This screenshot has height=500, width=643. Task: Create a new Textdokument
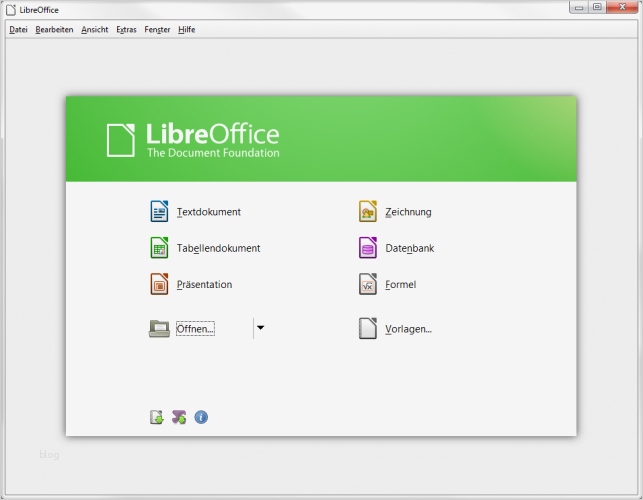(209, 212)
